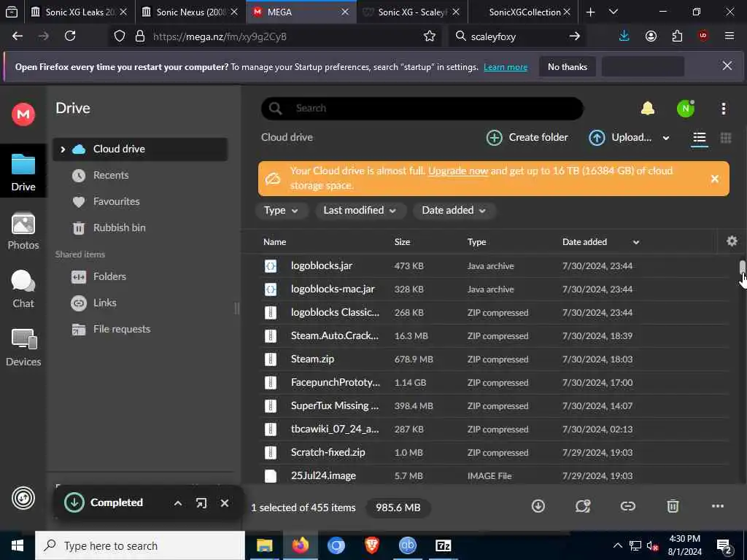The image size is (747, 560).
Task: Click the Upload button
Action: pos(620,138)
